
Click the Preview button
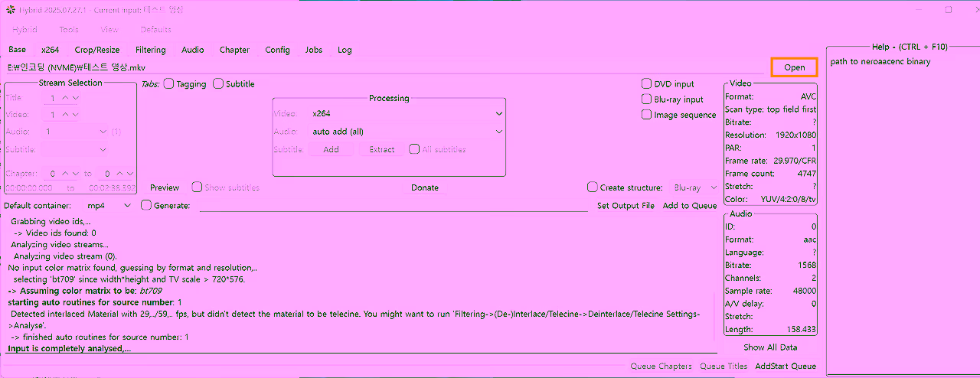[x=165, y=187]
